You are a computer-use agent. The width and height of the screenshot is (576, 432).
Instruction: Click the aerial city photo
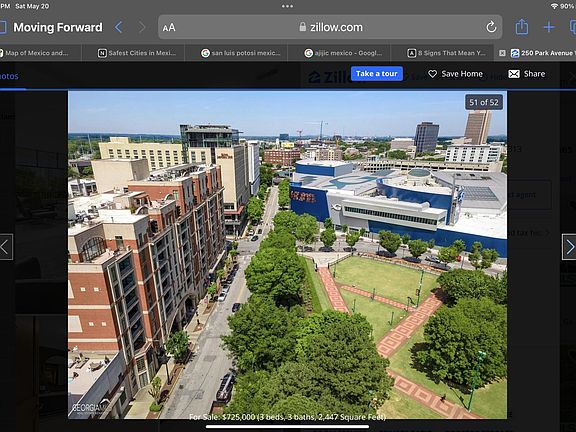click(x=287, y=255)
